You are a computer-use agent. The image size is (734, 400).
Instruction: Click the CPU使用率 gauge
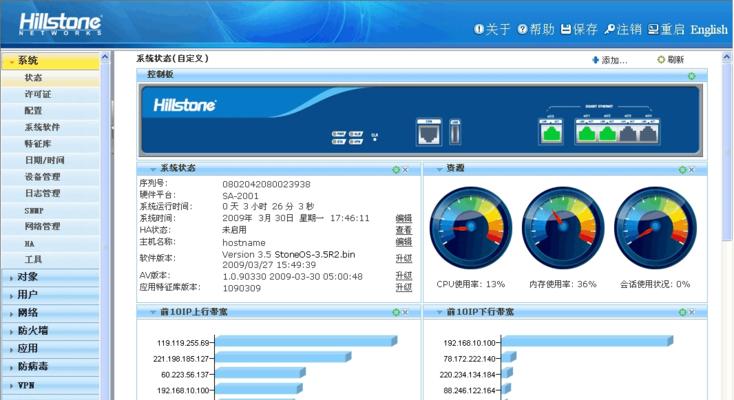[471, 228]
